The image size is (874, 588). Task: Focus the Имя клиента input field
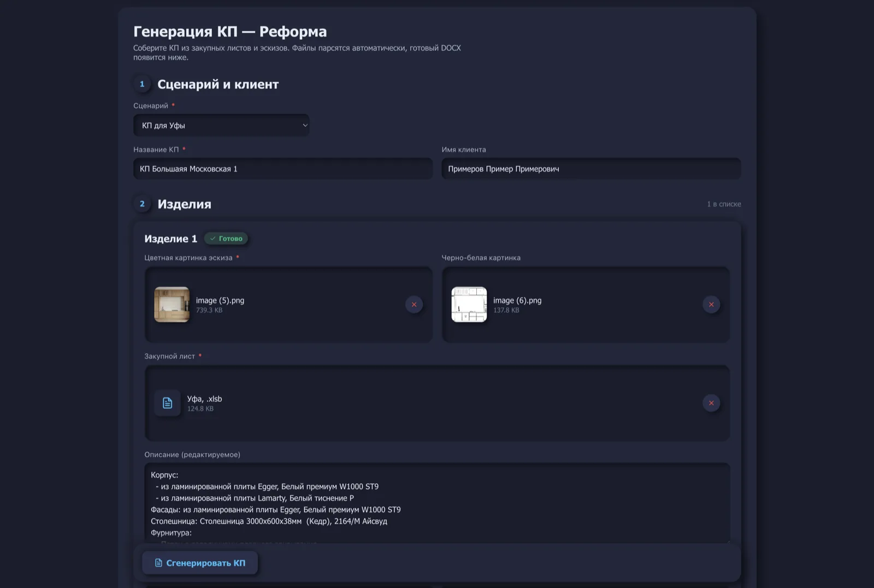click(590, 169)
